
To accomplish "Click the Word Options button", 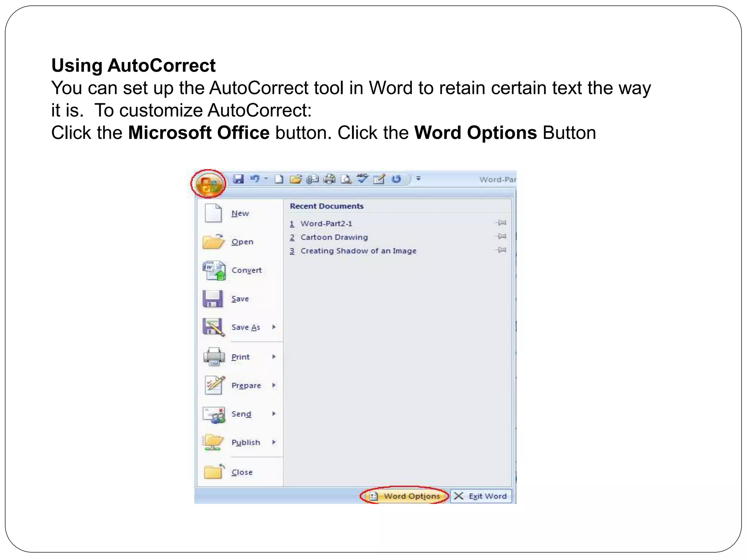I will 405,496.
